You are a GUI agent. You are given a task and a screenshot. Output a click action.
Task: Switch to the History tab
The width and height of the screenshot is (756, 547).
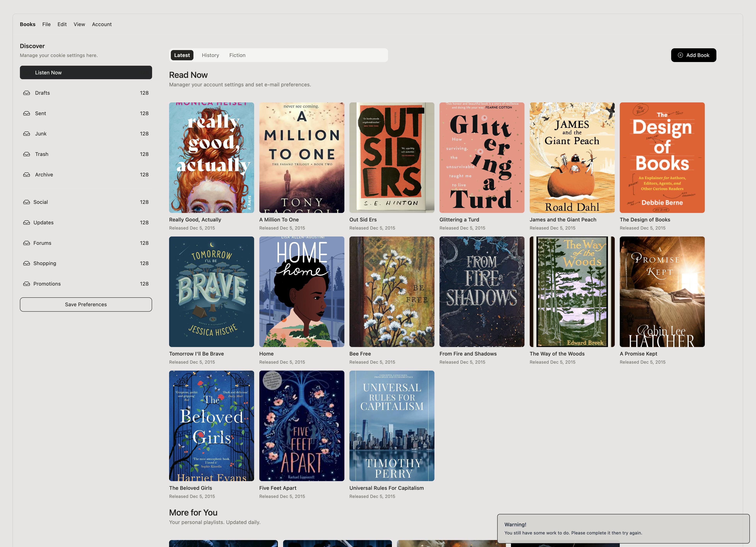tap(210, 55)
